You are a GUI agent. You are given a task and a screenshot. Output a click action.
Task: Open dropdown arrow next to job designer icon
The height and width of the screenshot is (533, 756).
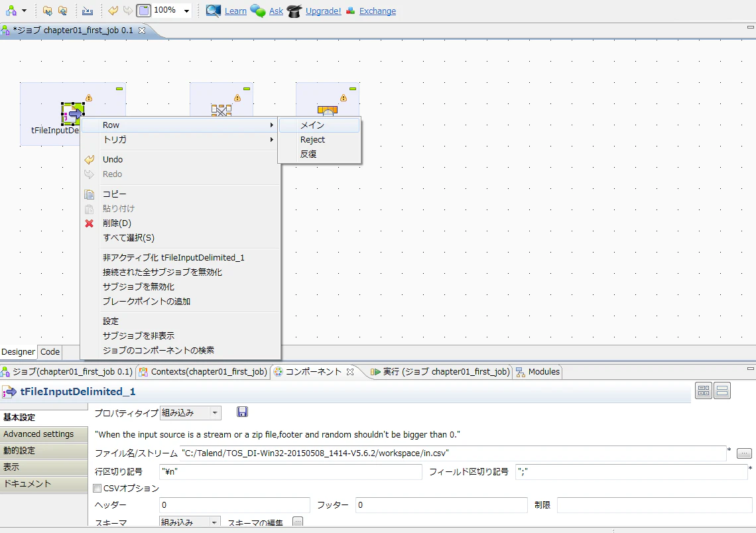24,11
